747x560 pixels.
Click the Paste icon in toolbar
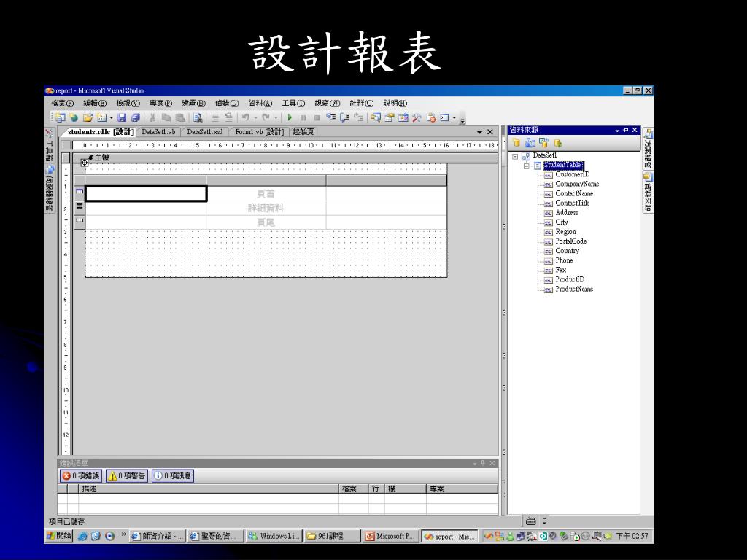coord(180,117)
